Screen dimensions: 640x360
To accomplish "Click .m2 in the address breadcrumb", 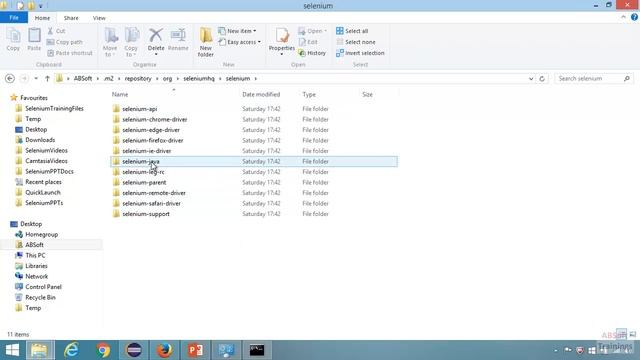I will [x=109, y=78].
